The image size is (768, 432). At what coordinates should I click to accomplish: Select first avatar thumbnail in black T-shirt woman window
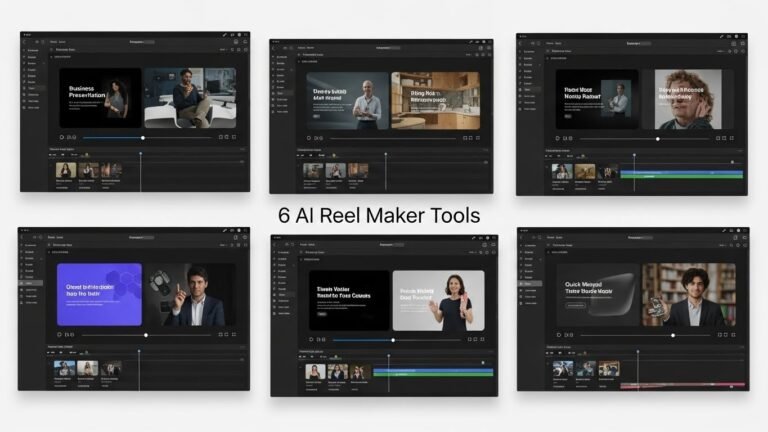point(315,372)
